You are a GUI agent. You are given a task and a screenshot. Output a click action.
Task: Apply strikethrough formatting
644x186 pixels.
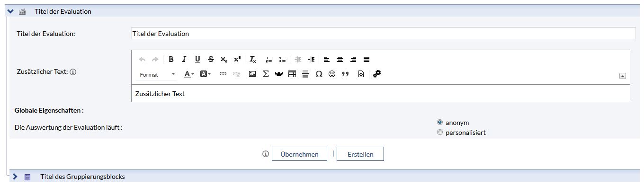pyautogui.click(x=211, y=60)
